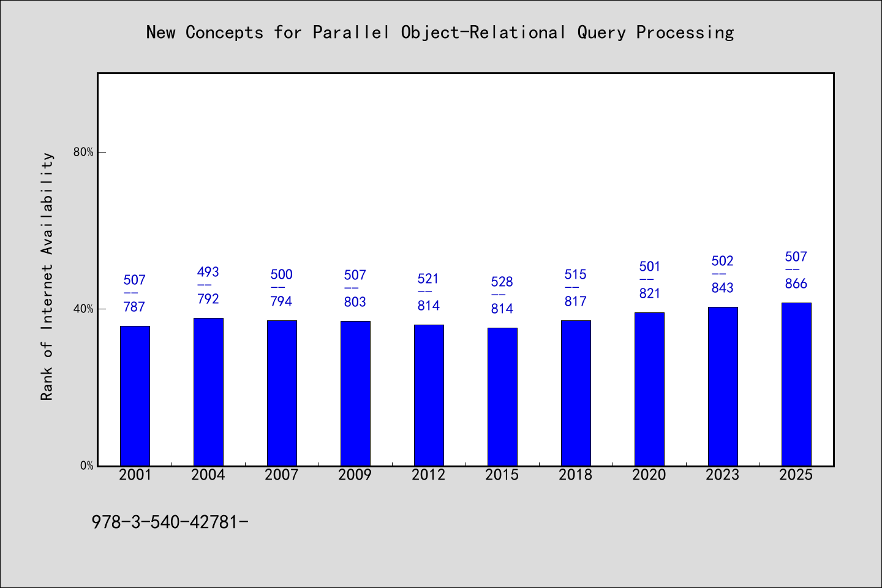Image resolution: width=882 pixels, height=588 pixels.
Task: Click the value 866 above the 2025 bar
Action: tap(796, 284)
